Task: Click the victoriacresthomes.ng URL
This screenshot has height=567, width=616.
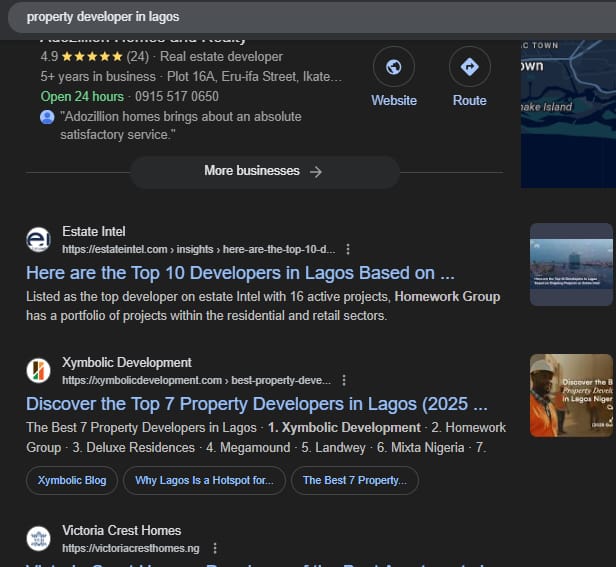Action: [x=131, y=548]
